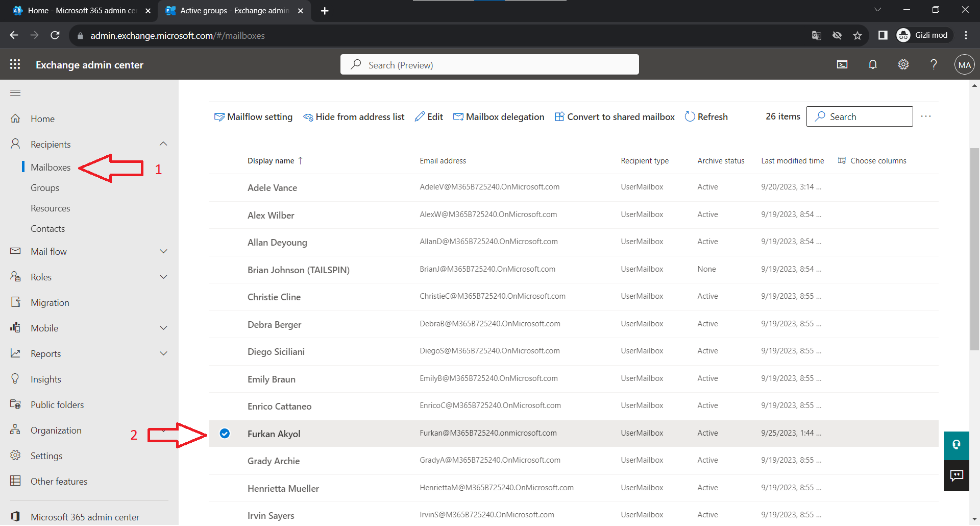The image size is (980, 526).
Task: Expand the Mail flow section
Action: pos(163,251)
